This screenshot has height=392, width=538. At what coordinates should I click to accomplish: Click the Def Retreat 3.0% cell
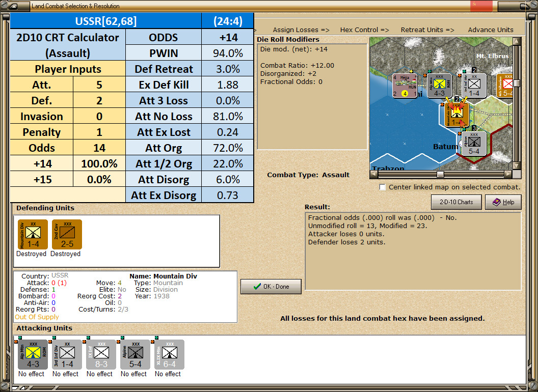228,69
